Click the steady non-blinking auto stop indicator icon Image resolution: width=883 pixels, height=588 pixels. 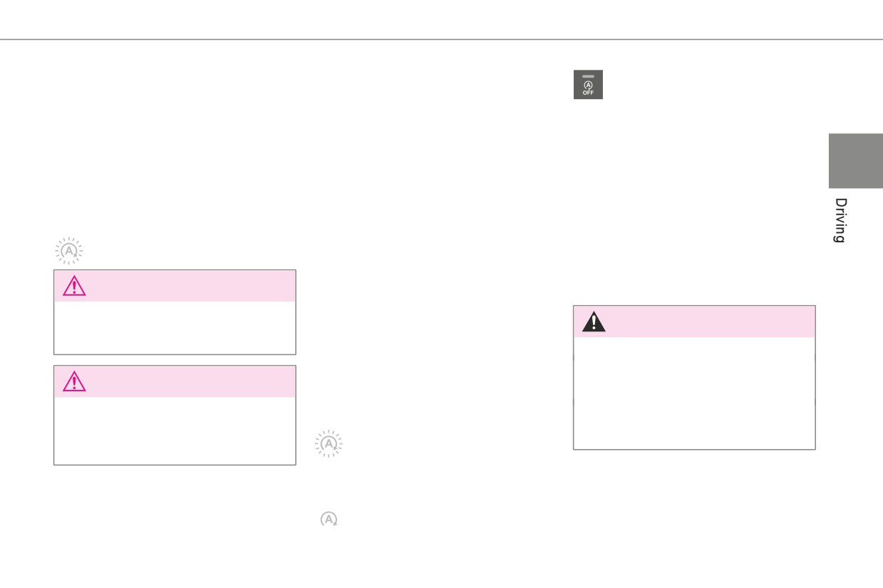pos(329,520)
